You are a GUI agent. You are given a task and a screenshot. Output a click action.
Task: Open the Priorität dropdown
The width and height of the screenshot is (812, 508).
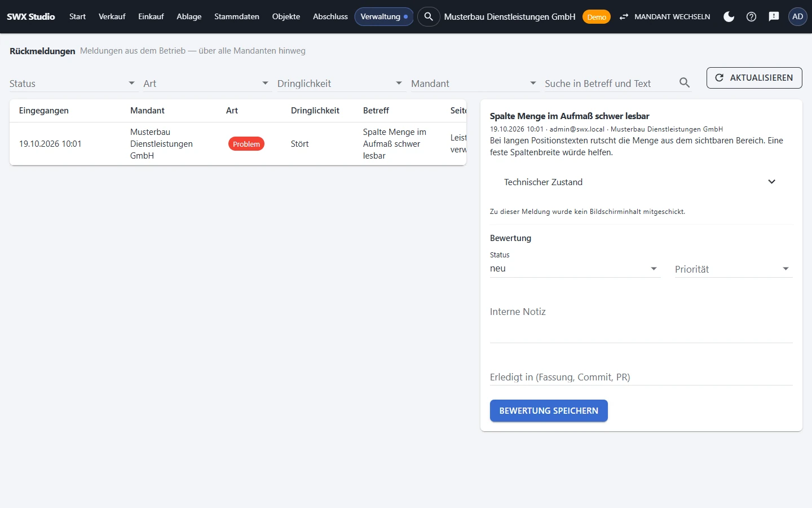[733, 269]
